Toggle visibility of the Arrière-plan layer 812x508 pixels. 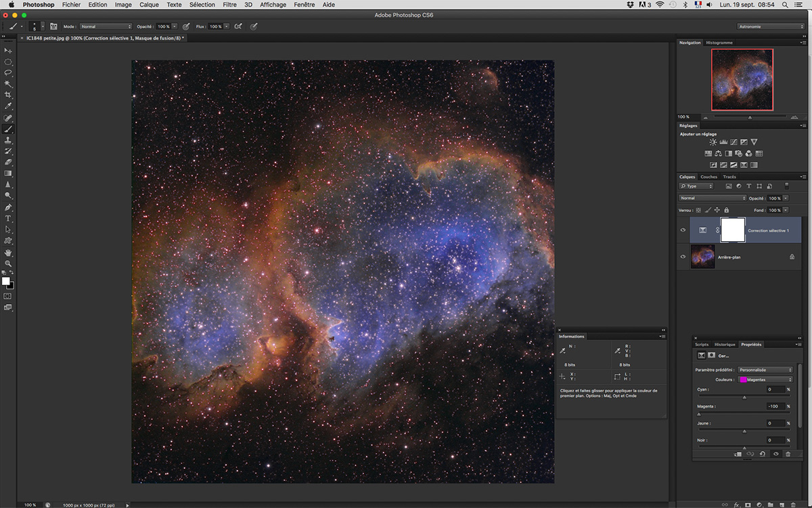click(683, 257)
